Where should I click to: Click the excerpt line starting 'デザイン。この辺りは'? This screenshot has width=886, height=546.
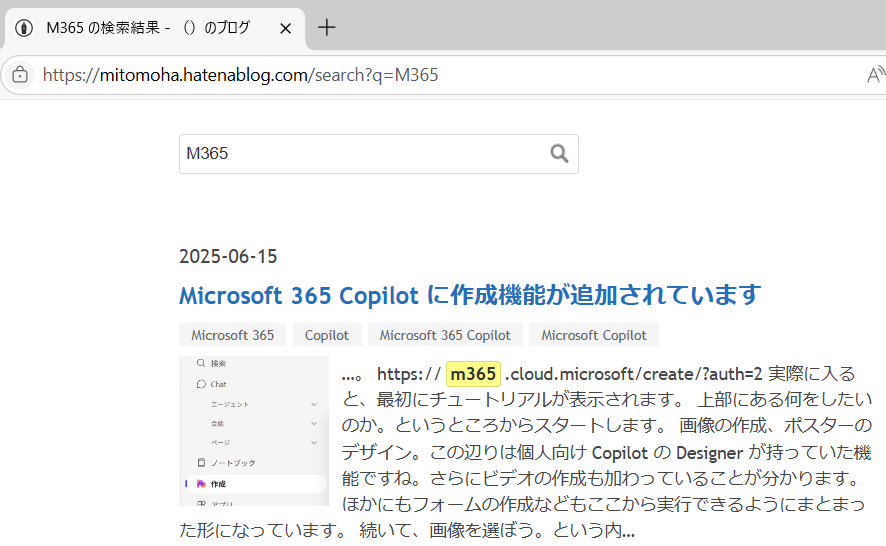606,452
